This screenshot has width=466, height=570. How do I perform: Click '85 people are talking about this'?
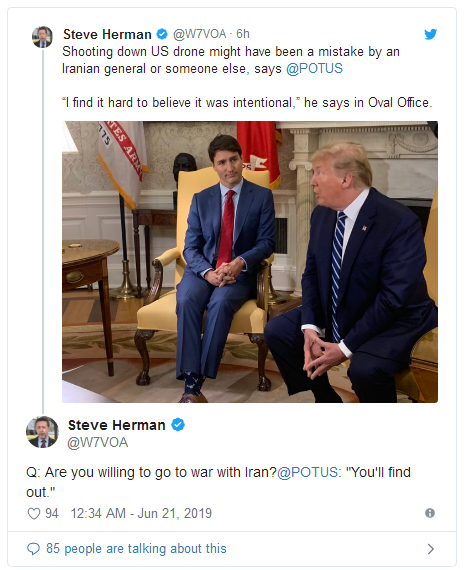point(136,549)
